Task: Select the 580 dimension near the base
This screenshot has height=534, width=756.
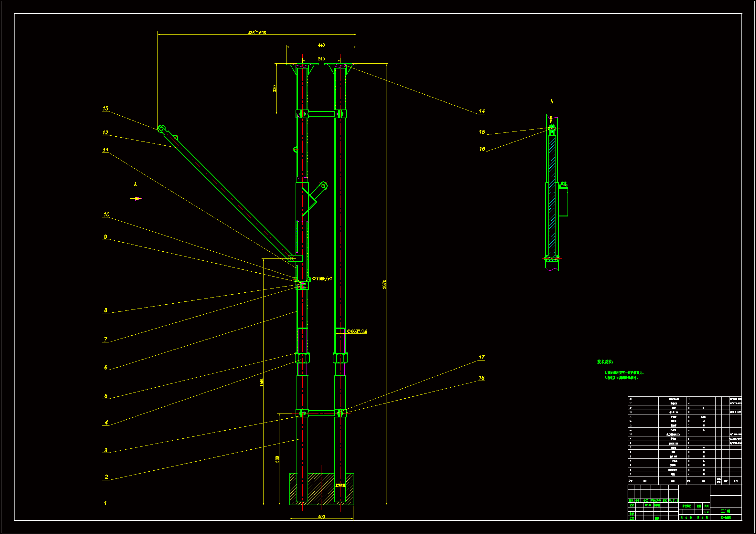Action: click(277, 459)
